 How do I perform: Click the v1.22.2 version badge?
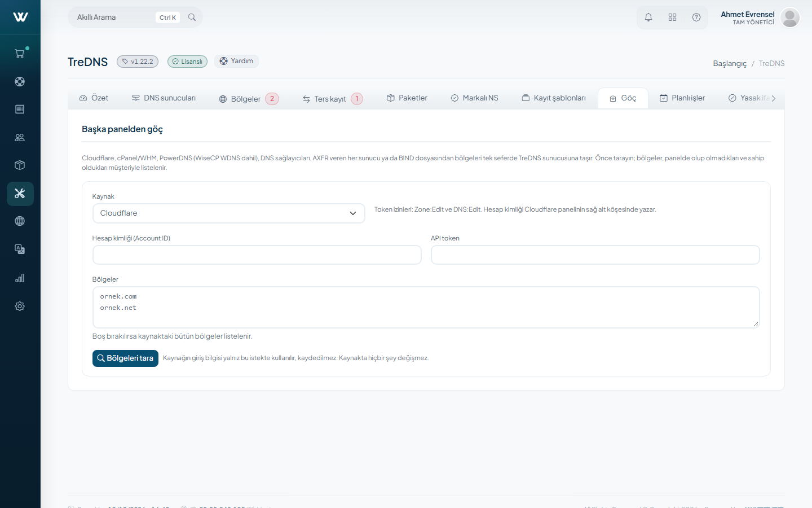coord(138,62)
